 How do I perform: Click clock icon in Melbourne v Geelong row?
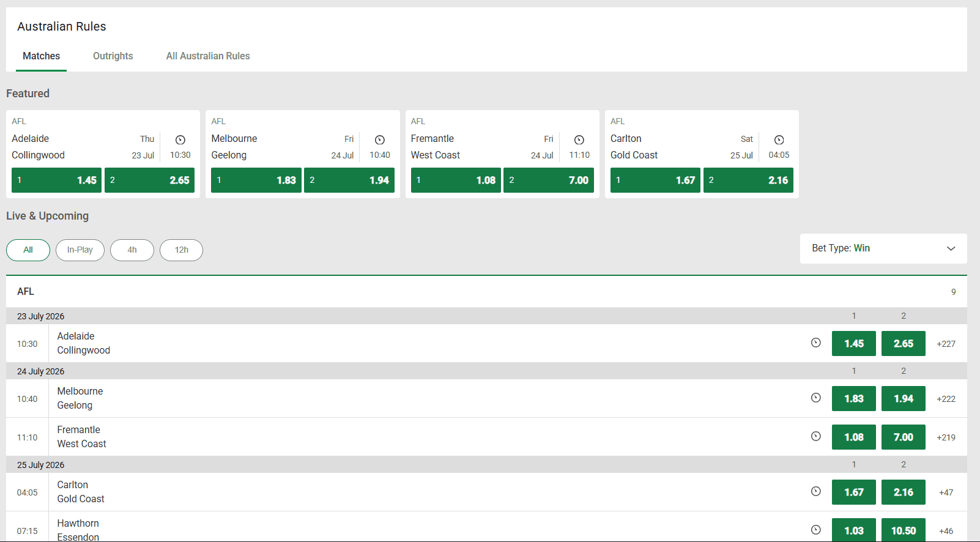[816, 398]
